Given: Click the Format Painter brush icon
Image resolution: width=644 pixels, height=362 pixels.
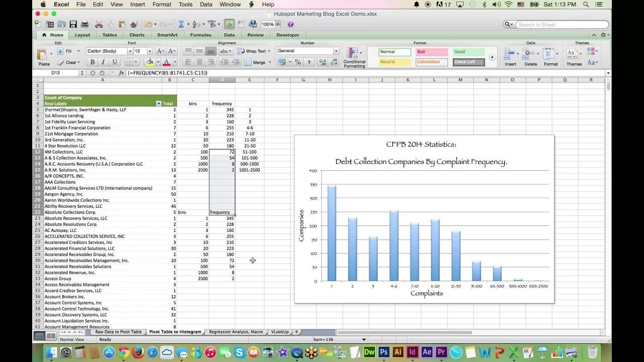Looking at the screenshot, I should point(133,24).
